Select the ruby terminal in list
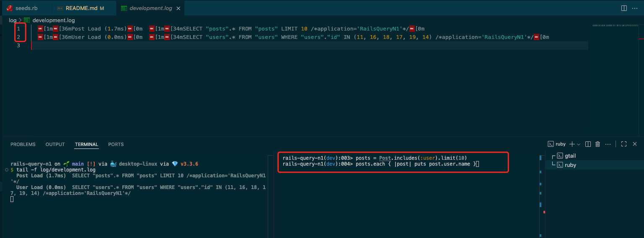This screenshot has height=238, width=644. (x=570, y=165)
